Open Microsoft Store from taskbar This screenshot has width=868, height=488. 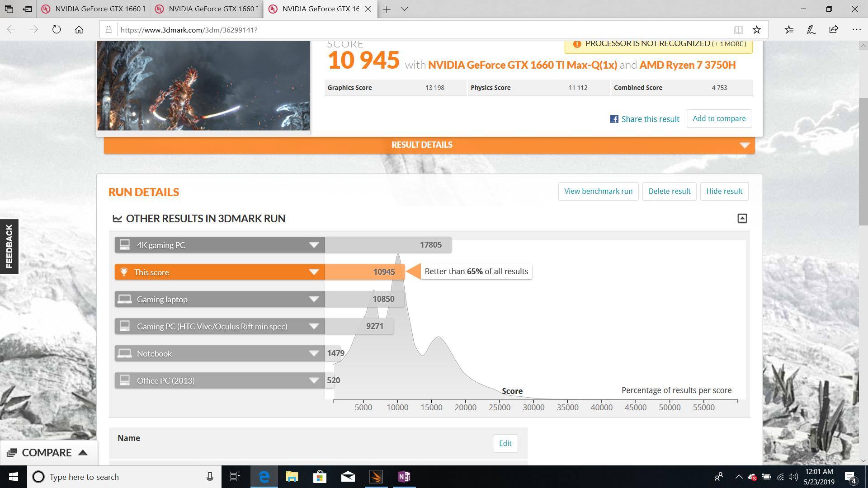coord(320,477)
